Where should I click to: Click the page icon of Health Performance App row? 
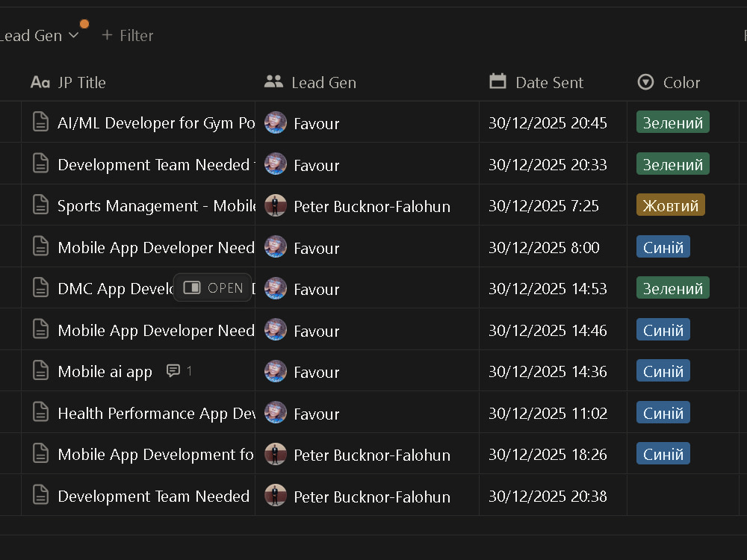coord(40,412)
